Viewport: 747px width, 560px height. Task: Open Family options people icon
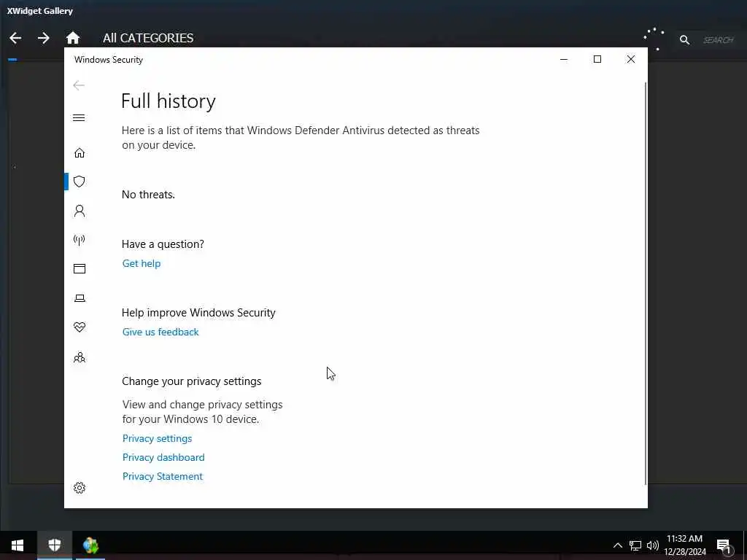point(80,357)
